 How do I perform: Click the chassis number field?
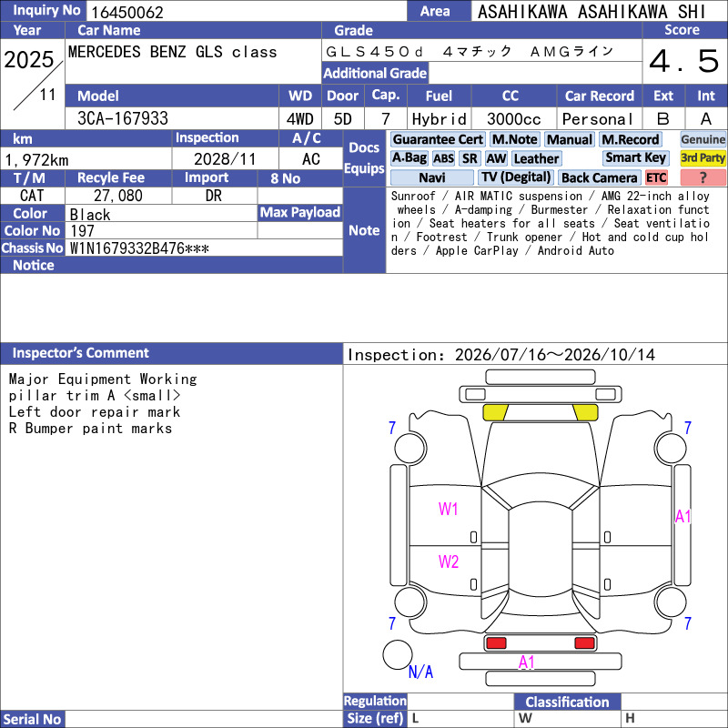coord(206,248)
